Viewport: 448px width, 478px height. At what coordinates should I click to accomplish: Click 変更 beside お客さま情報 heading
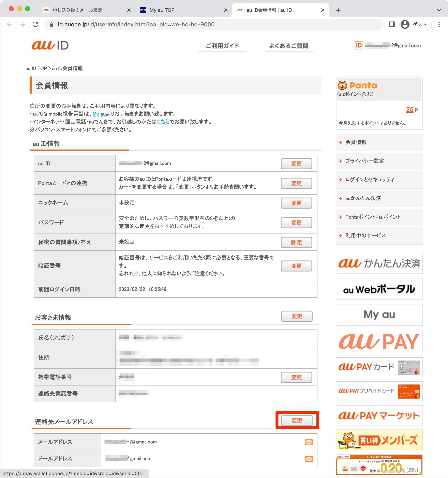(x=297, y=316)
